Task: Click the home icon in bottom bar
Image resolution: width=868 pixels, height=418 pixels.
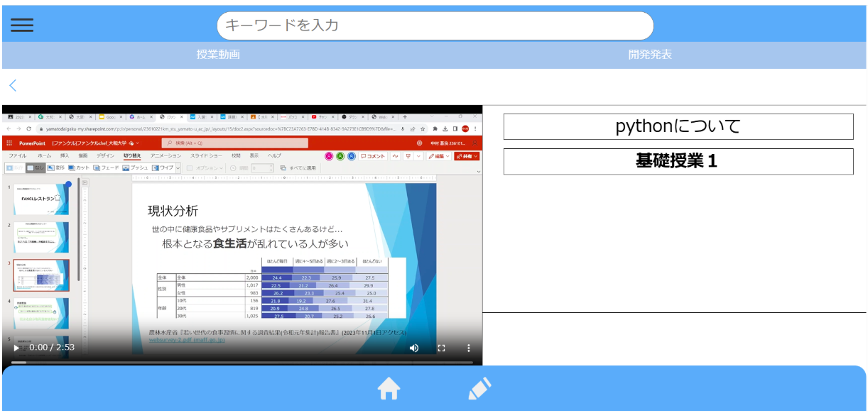Action: click(x=389, y=389)
